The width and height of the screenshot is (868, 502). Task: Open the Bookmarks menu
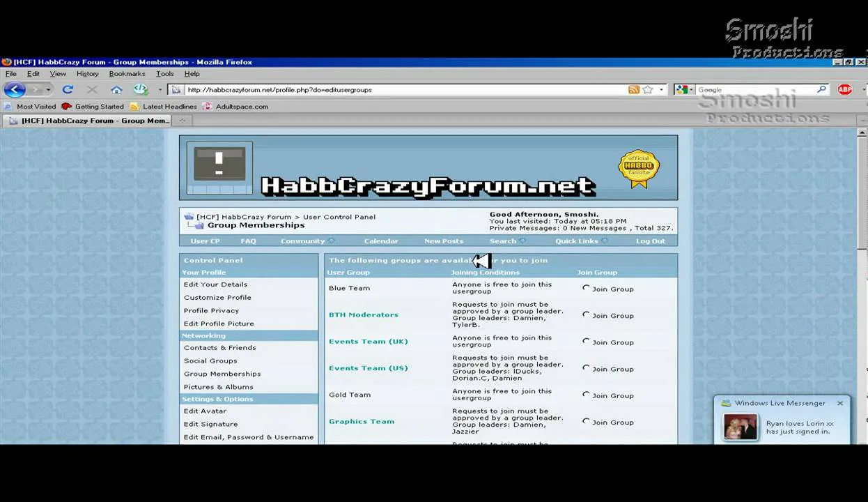coord(127,74)
